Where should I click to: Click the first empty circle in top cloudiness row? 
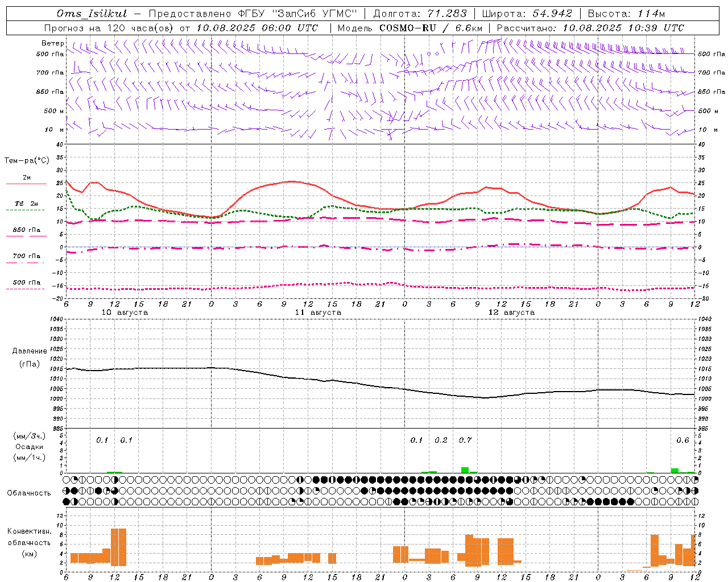pos(67,480)
